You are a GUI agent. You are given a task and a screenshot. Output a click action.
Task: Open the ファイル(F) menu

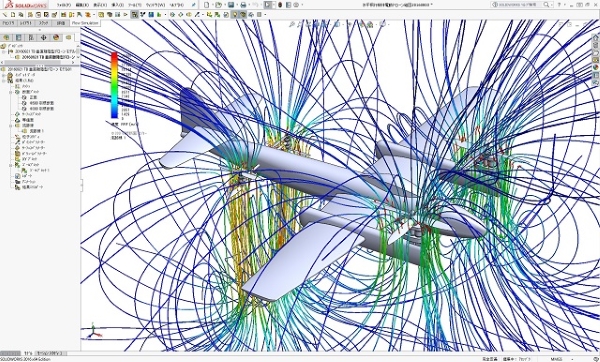tap(64, 5)
